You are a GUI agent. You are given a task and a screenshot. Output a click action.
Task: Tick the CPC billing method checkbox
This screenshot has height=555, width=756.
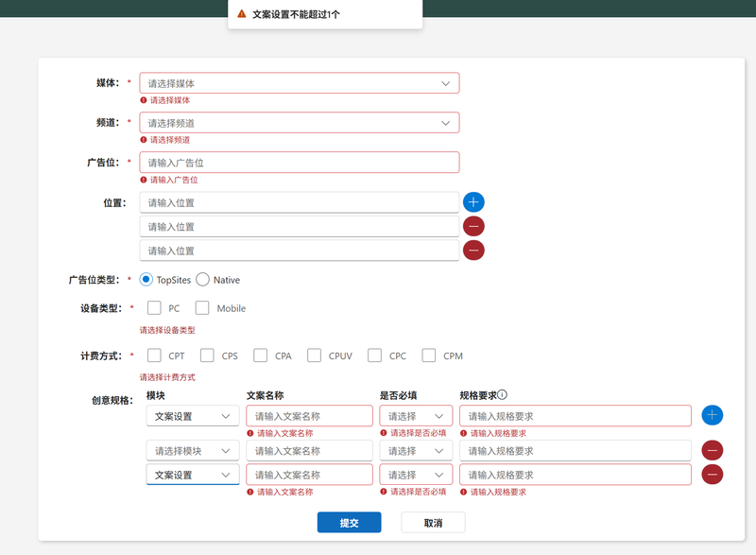[374, 356]
